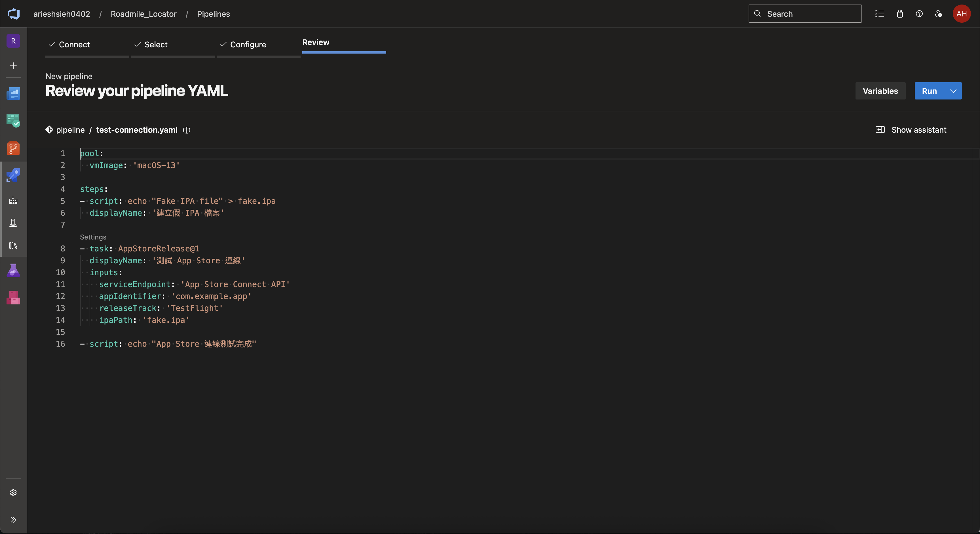Image resolution: width=980 pixels, height=534 pixels.
Task: Expand the sidebar navigation chevrons
Action: tap(13, 520)
